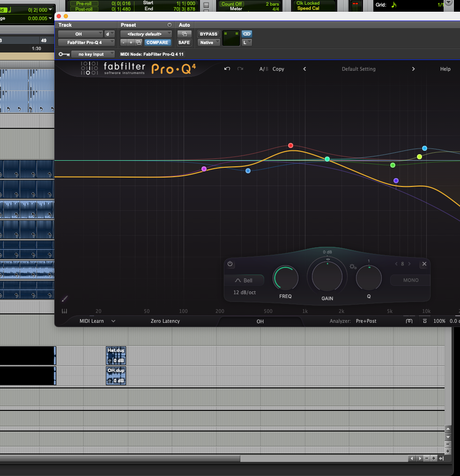Click the GAIN knob
Image resolution: width=460 pixels, height=476 pixels.
(x=327, y=276)
